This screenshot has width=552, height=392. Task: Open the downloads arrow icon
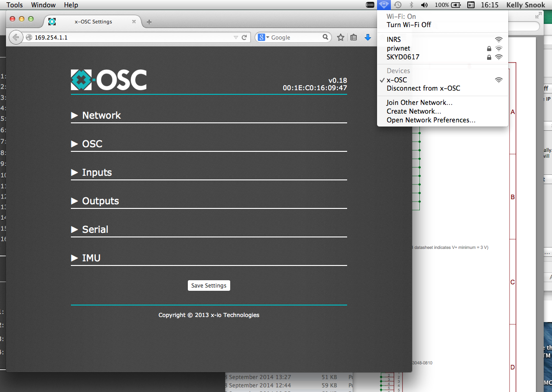point(367,37)
